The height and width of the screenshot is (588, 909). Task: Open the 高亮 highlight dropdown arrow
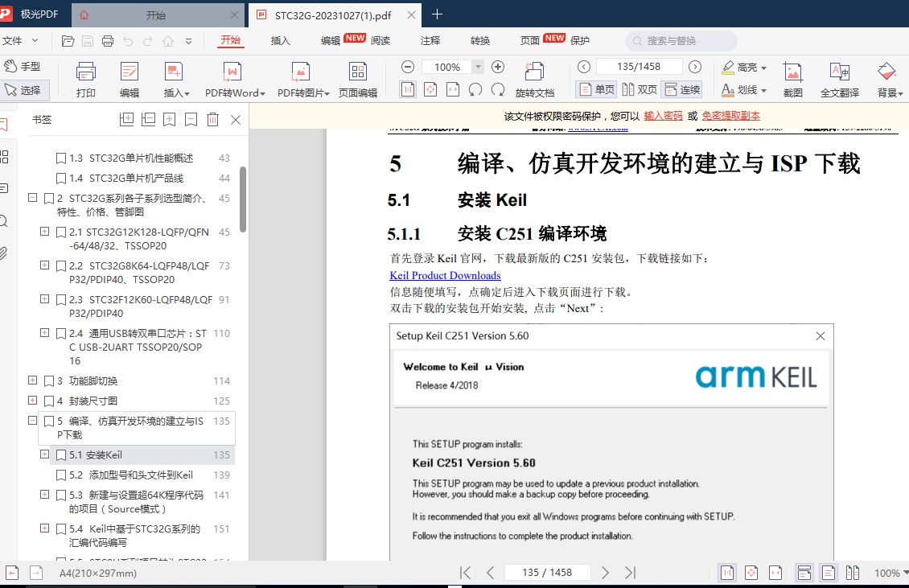763,68
